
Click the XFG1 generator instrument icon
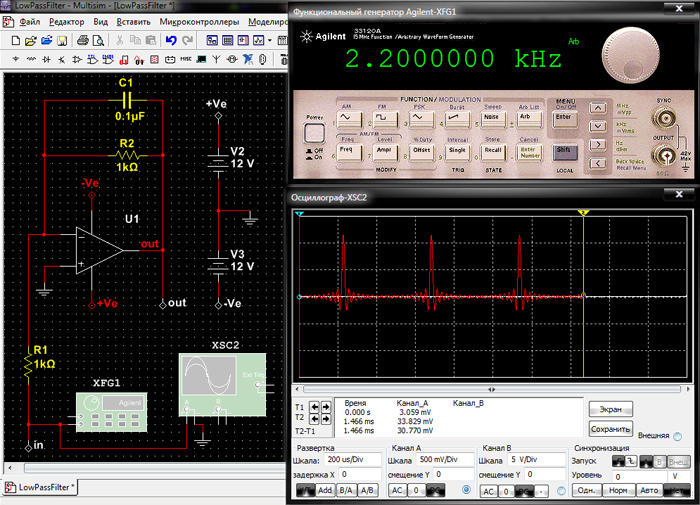[112, 412]
